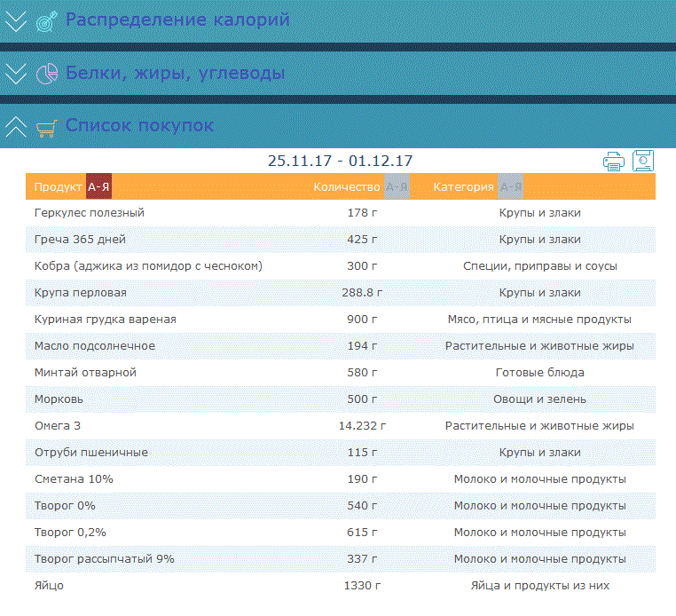Open the Белки, жиры, углеводы heading

tap(175, 73)
